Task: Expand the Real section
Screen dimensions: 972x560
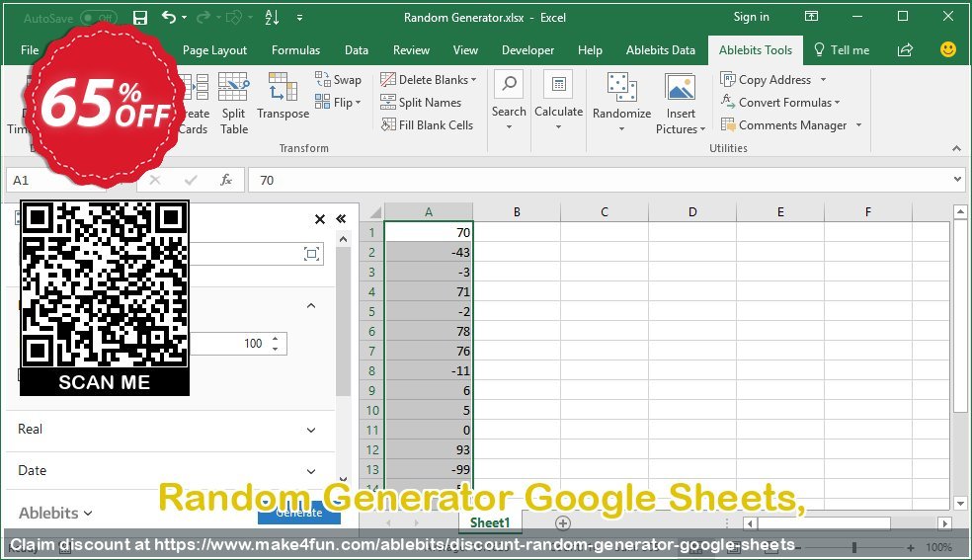Action: tap(311, 430)
